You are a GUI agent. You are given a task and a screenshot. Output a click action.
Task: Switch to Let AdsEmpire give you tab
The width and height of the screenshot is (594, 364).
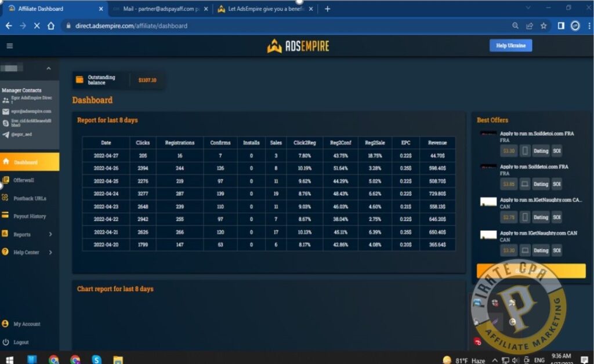point(265,9)
